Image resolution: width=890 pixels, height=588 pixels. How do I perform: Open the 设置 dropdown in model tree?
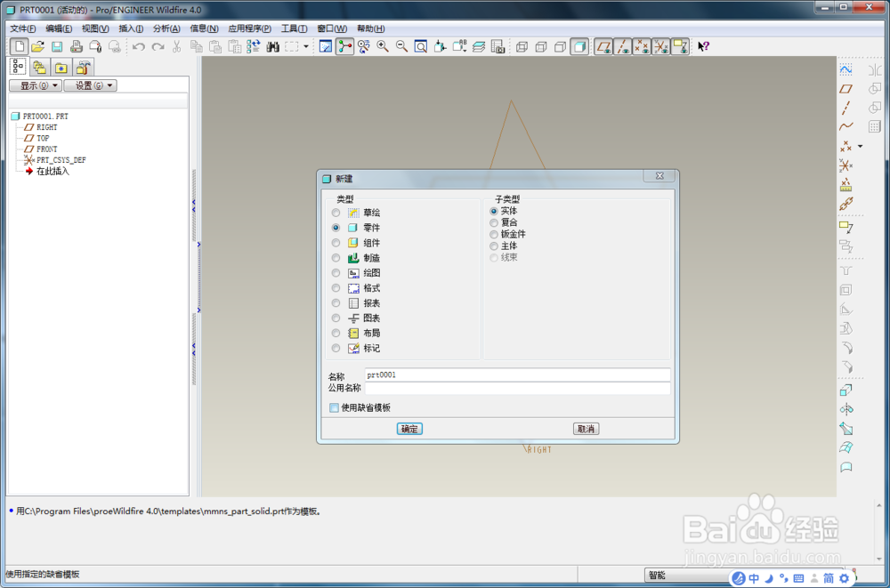tap(90, 85)
